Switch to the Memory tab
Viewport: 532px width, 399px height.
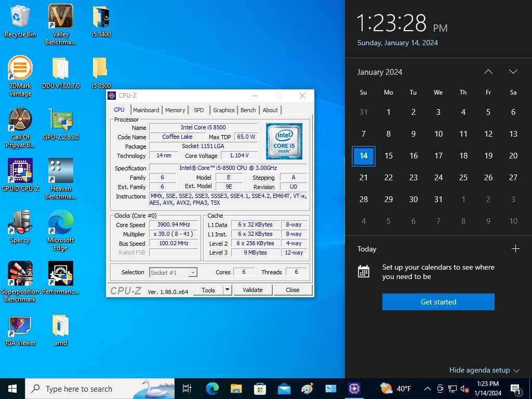[175, 110]
